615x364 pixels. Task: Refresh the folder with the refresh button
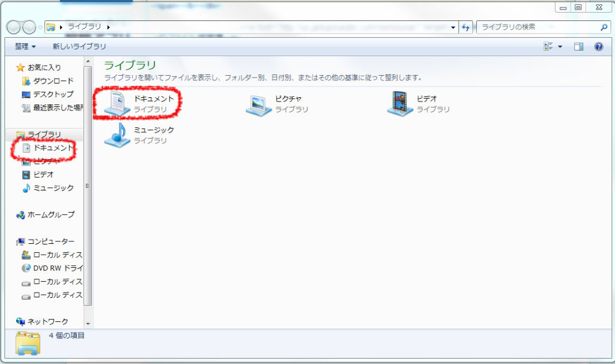pos(465,27)
